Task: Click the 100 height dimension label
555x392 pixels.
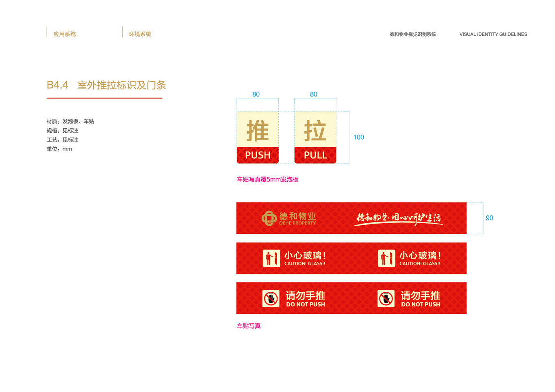Action: [359, 137]
